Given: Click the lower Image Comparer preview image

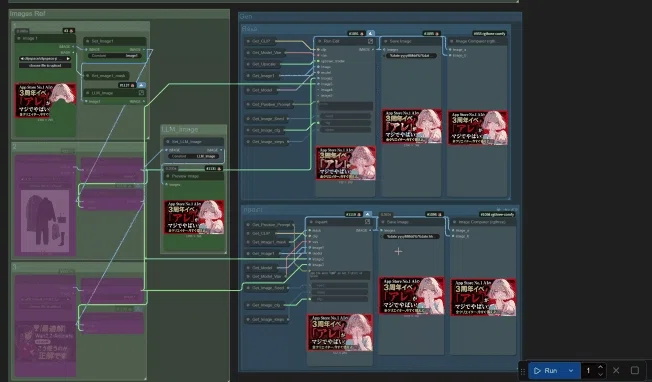Looking at the screenshot, I should (483, 297).
